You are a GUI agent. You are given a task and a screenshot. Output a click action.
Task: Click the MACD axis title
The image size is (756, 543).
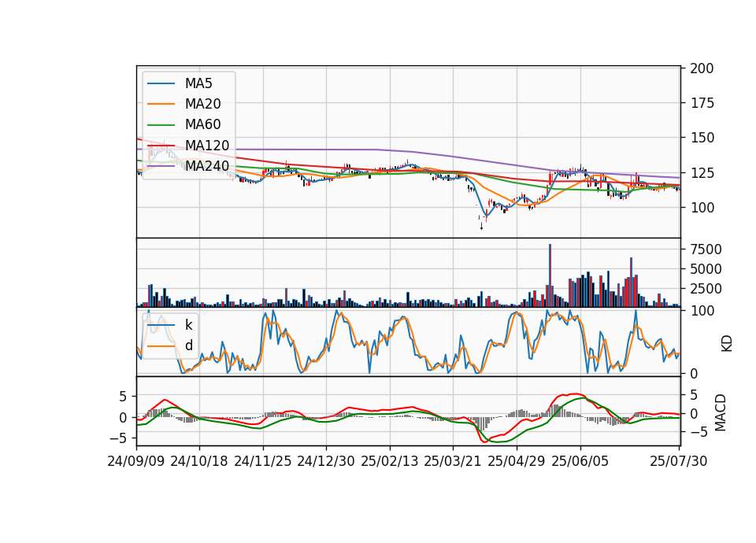(721, 412)
